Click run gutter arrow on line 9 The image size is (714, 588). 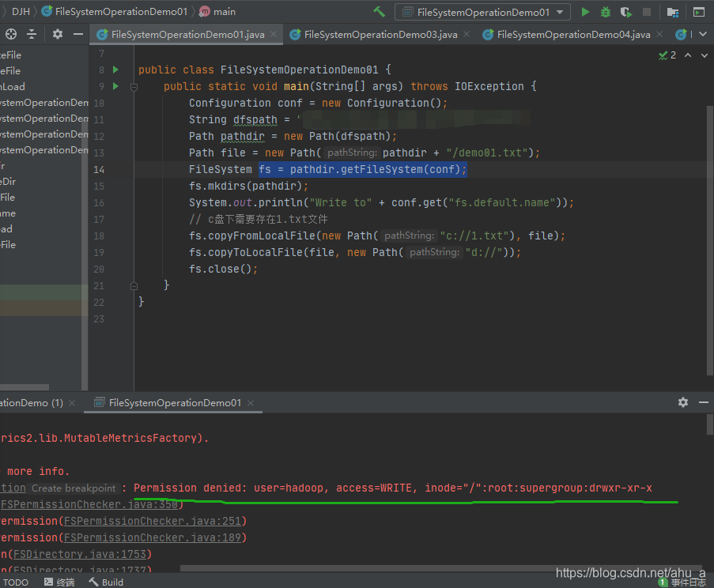tap(115, 86)
